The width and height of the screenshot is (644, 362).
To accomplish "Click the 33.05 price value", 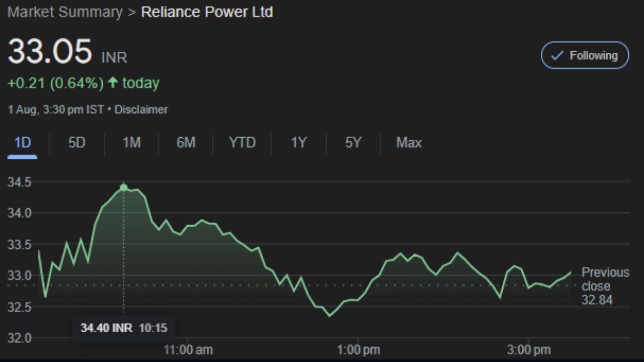I will (50, 52).
